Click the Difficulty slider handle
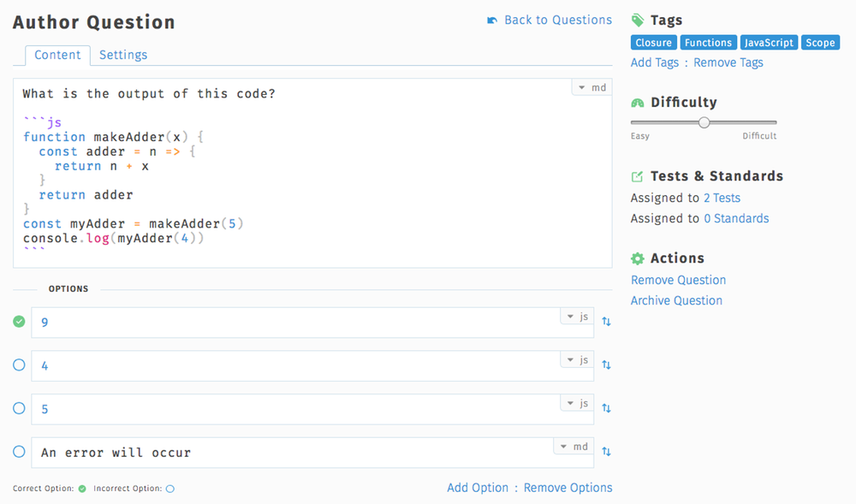The width and height of the screenshot is (856, 504). point(704,122)
